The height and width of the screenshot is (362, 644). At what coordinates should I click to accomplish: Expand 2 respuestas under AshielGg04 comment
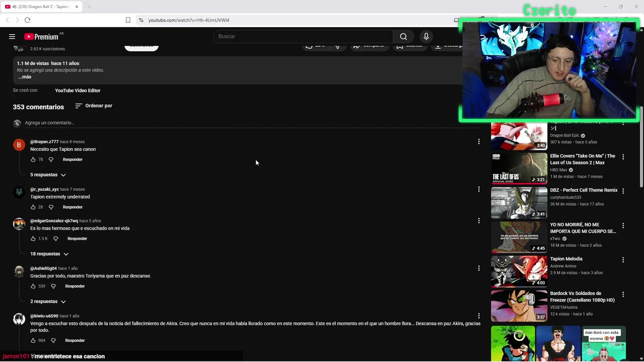(48, 302)
